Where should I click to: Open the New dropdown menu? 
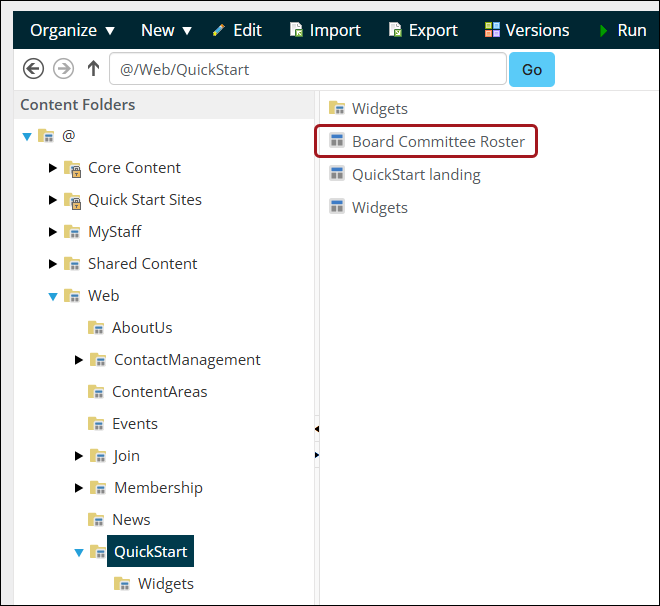click(166, 30)
